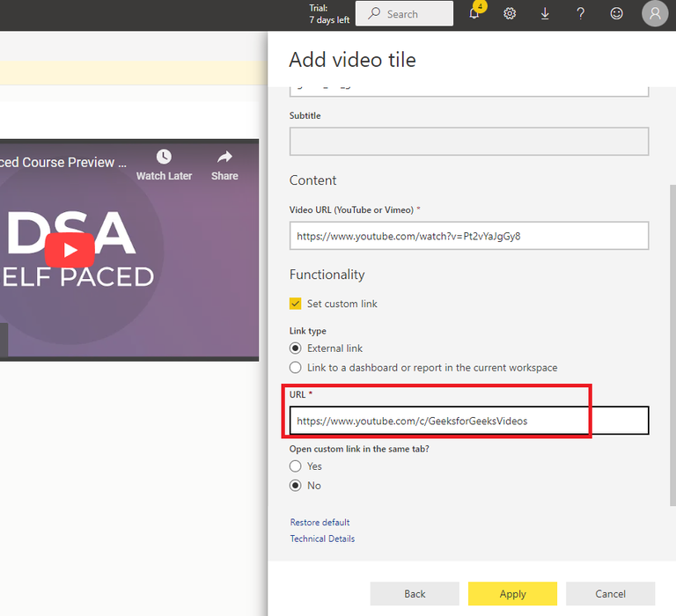The width and height of the screenshot is (676, 616).
Task: Click the pane's vertical scrollbar
Action: coord(672,345)
